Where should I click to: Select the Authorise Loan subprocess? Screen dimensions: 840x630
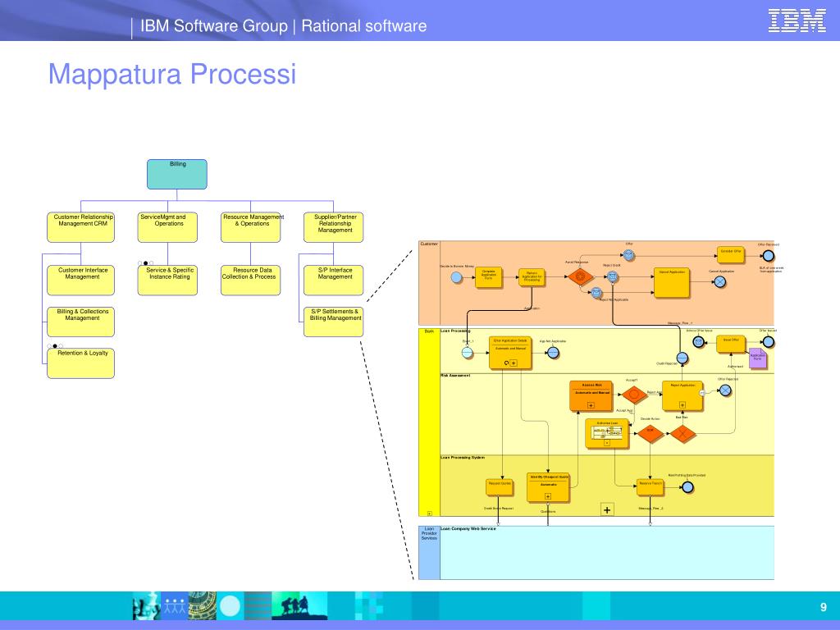click(607, 433)
